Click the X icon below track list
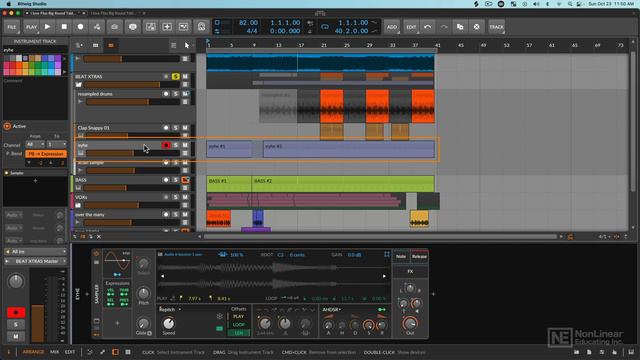The height and width of the screenshot is (360, 640). point(99,237)
